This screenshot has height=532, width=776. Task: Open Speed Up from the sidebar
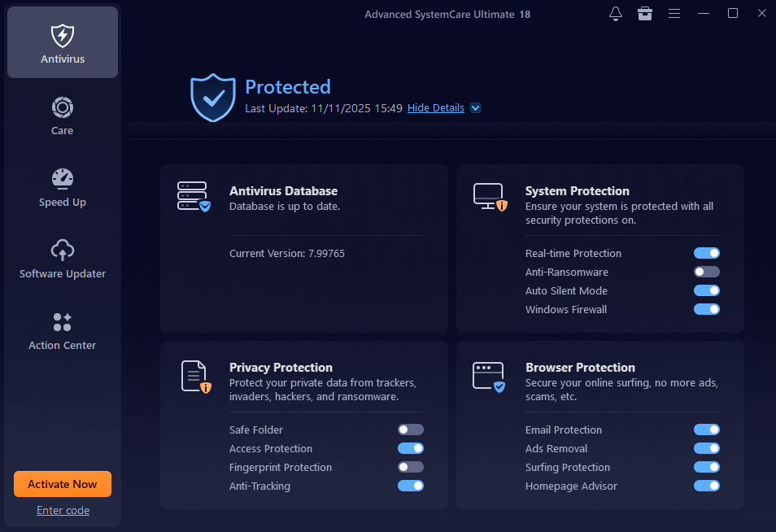tap(63, 188)
